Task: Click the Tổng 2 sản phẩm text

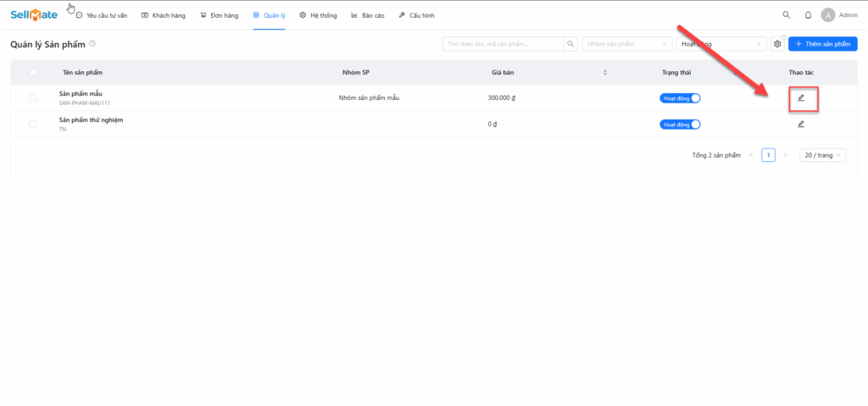Action: point(716,155)
